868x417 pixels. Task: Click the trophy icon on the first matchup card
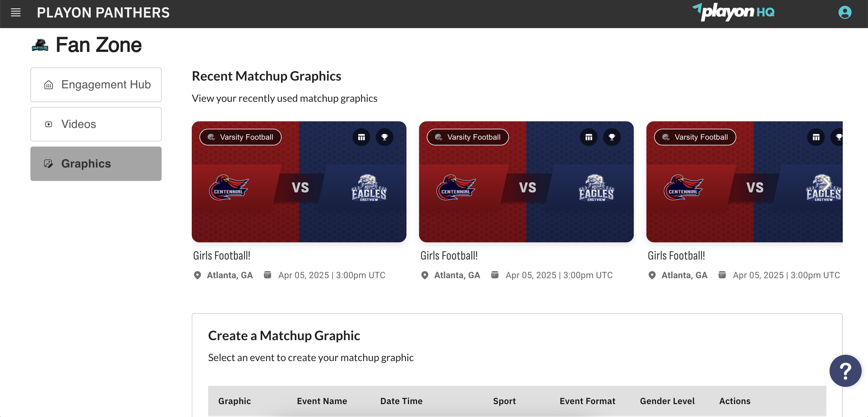click(384, 137)
